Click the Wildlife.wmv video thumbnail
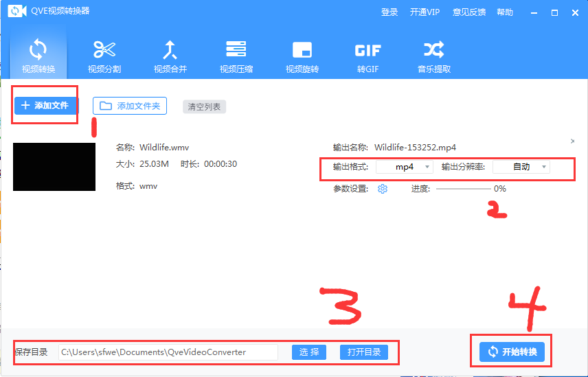The image size is (588, 377). point(54,167)
